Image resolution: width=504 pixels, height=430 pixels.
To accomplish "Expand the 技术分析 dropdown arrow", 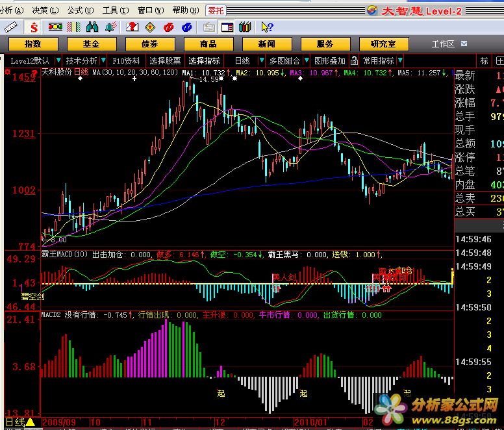I will tap(103, 60).
